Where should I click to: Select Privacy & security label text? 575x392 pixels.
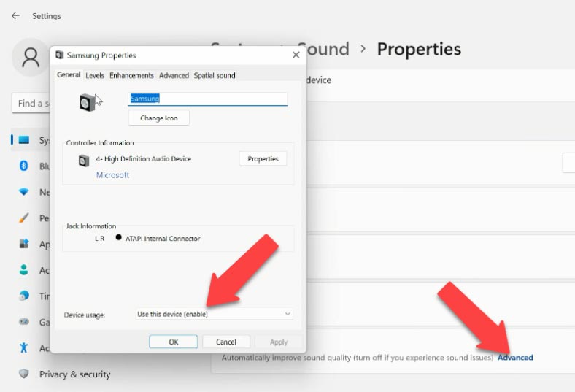click(x=75, y=374)
